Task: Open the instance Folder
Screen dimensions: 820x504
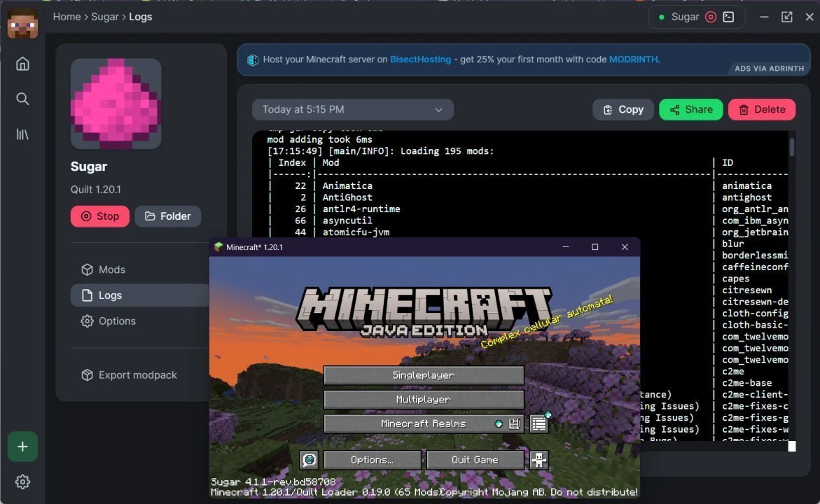Action: click(x=168, y=216)
